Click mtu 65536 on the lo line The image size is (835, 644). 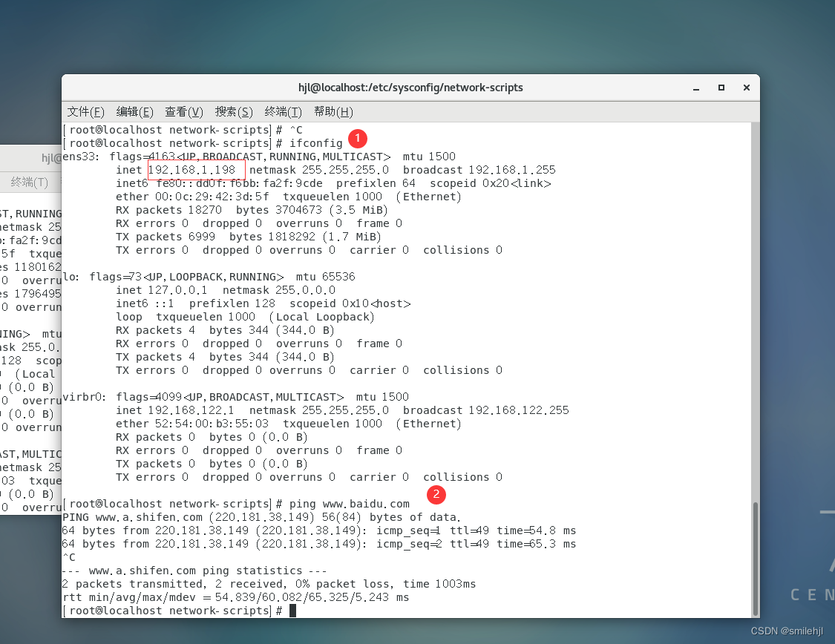pyautogui.click(x=325, y=277)
